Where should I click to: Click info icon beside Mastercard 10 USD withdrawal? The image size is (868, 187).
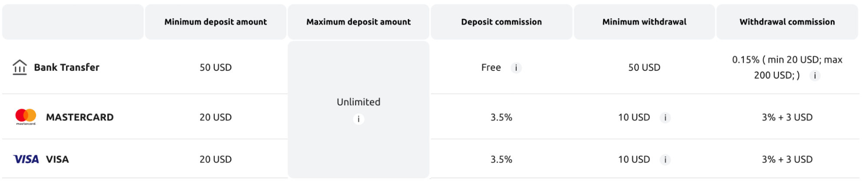pyautogui.click(x=665, y=117)
